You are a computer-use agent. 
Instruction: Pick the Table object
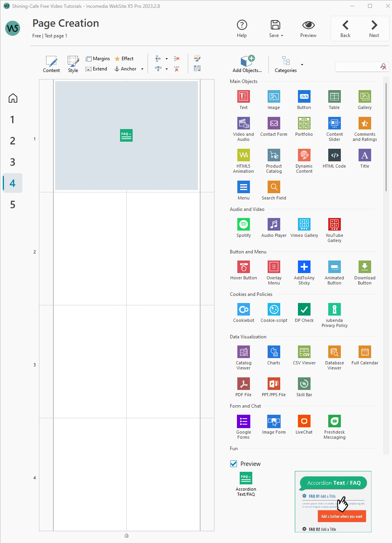coord(334,96)
